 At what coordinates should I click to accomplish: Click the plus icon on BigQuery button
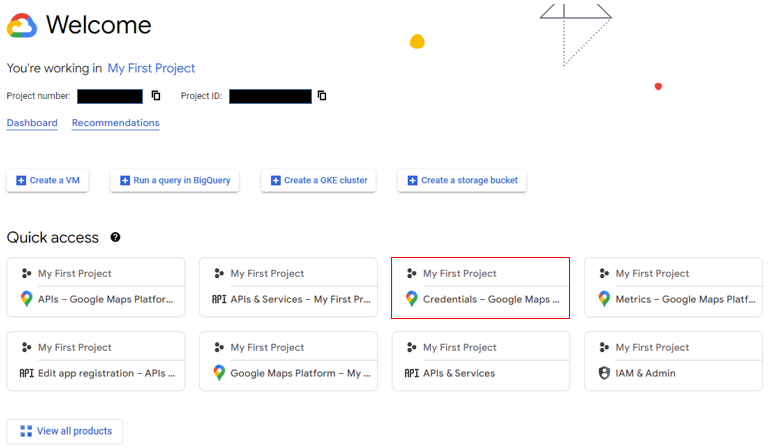point(125,181)
